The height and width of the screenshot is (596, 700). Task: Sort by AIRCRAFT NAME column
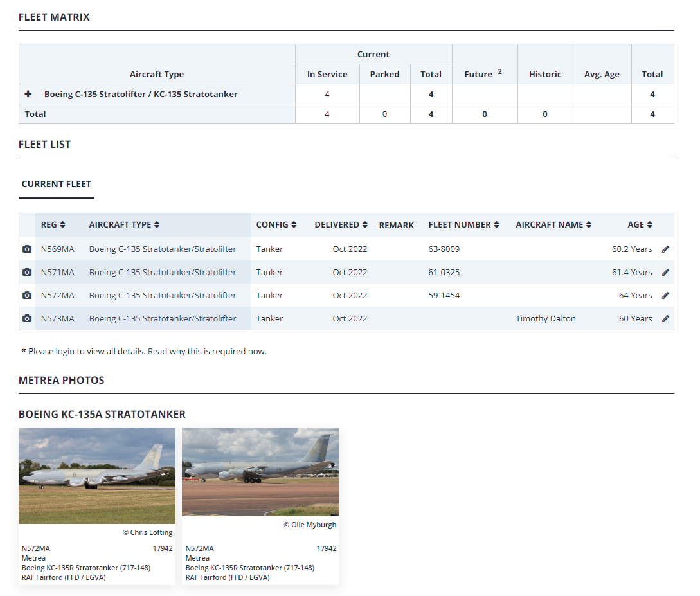(x=553, y=224)
